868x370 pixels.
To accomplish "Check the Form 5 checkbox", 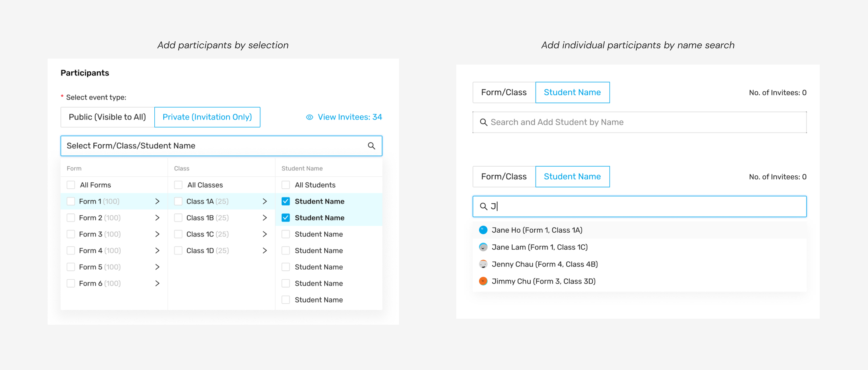I will pyautogui.click(x=71, y=267).
